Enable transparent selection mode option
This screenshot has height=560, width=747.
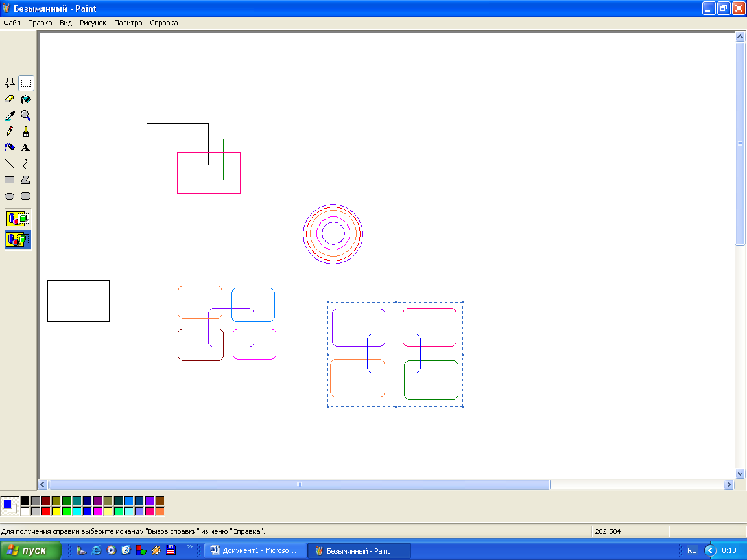pyautogui.click(x=18, y=240)
